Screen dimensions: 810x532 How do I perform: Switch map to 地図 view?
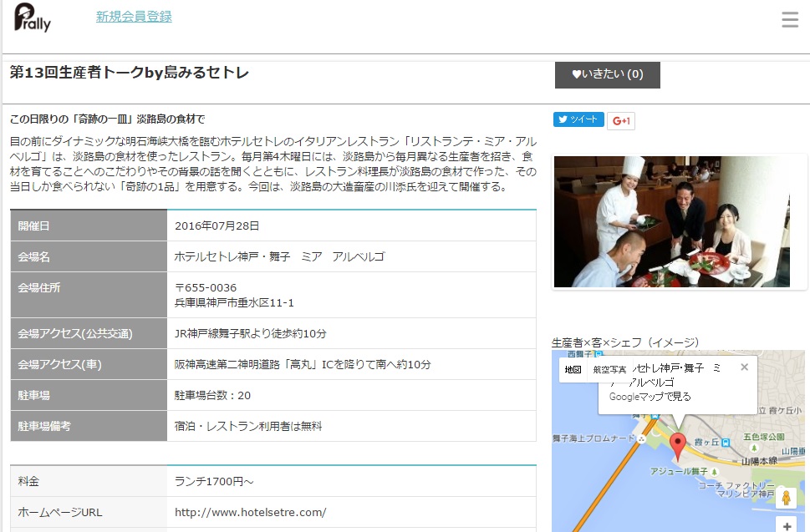pos(573,369)
